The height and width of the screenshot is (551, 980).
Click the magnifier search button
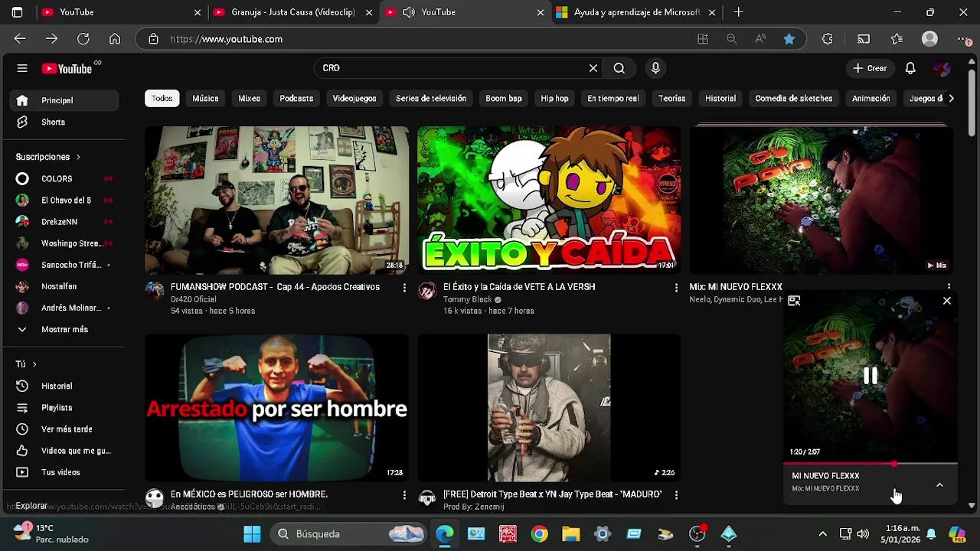coord(619,68)
